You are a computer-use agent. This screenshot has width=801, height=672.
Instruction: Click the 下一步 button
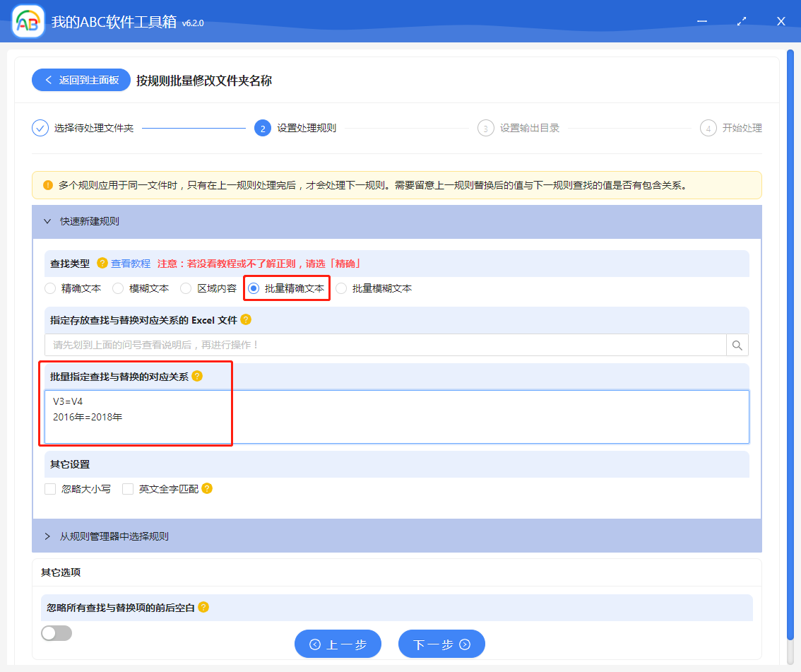pos(441,644)
